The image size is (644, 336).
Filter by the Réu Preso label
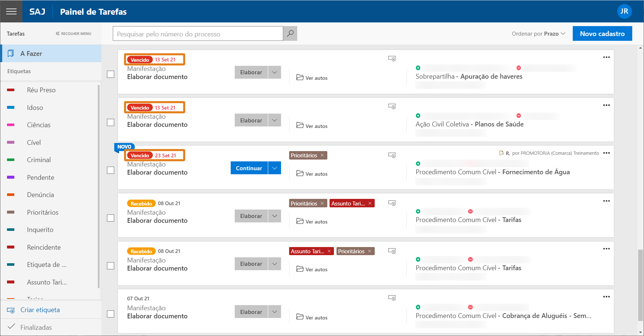(41, 90)
